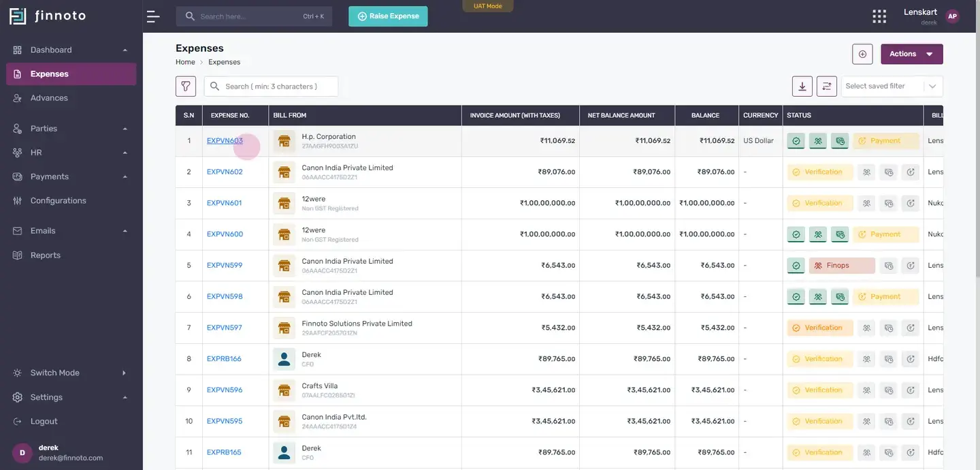The height and width of the screenshot is (470, 980).
Task: Click Canon India Pvt.ltd. text
Action: pos(334,417)
